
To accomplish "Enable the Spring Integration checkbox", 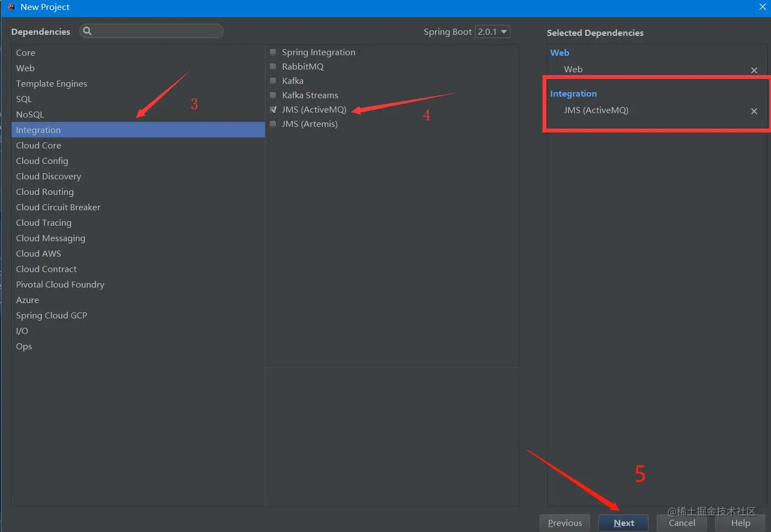I will pos(273,52).
